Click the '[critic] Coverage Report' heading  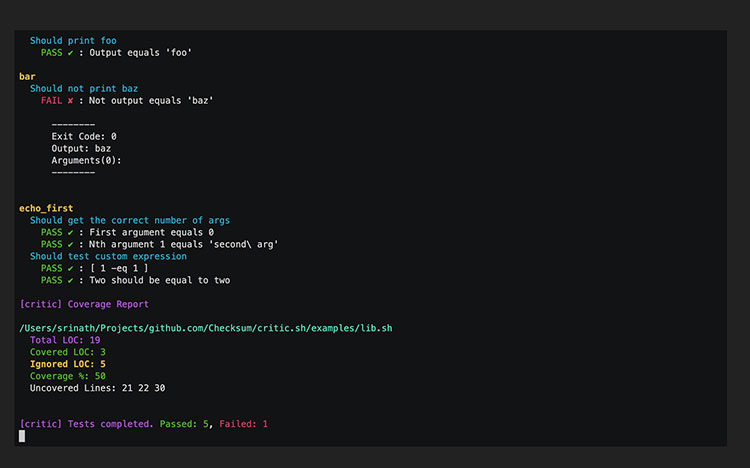(x=84, y=303)
